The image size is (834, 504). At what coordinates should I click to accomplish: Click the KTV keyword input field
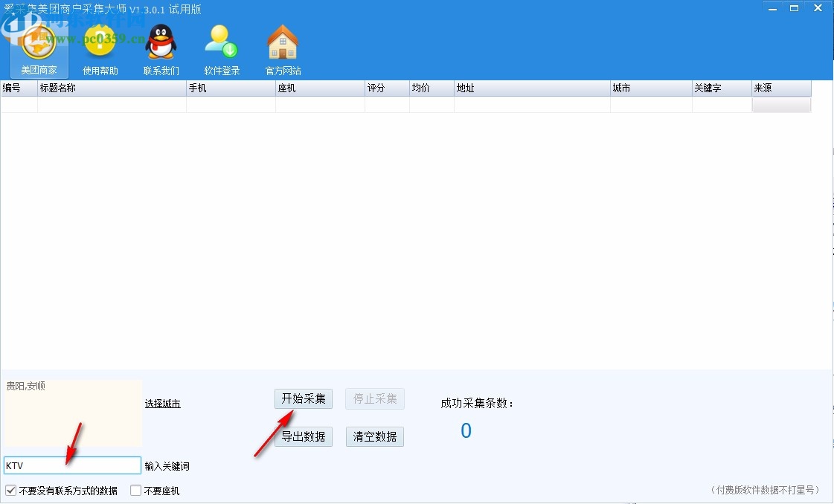(71, 465)
